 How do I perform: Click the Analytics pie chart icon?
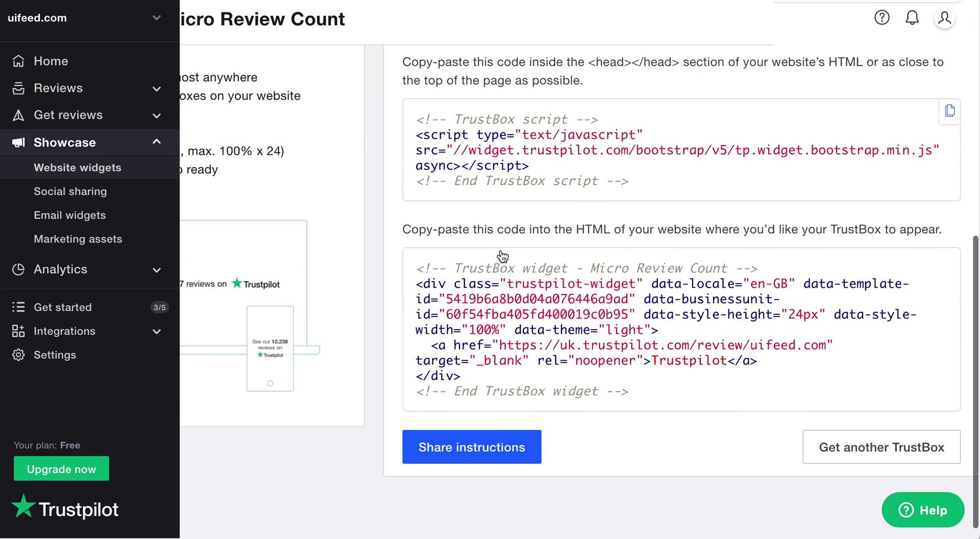point(18,269)
